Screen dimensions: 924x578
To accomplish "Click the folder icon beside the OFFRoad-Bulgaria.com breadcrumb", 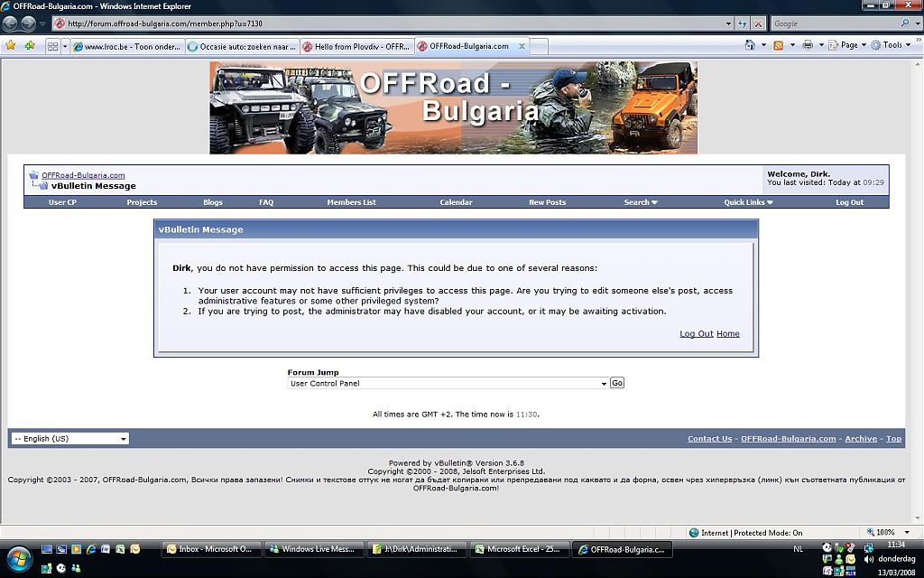I will [34, 175].
